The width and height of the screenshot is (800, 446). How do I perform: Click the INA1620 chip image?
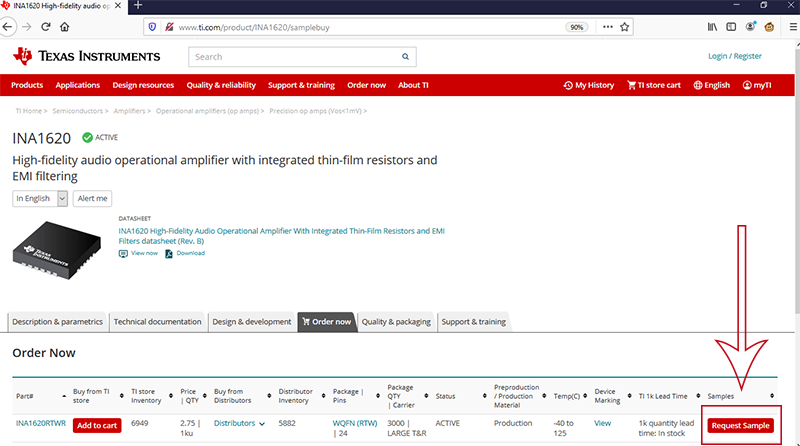click(x=57, y=250)
